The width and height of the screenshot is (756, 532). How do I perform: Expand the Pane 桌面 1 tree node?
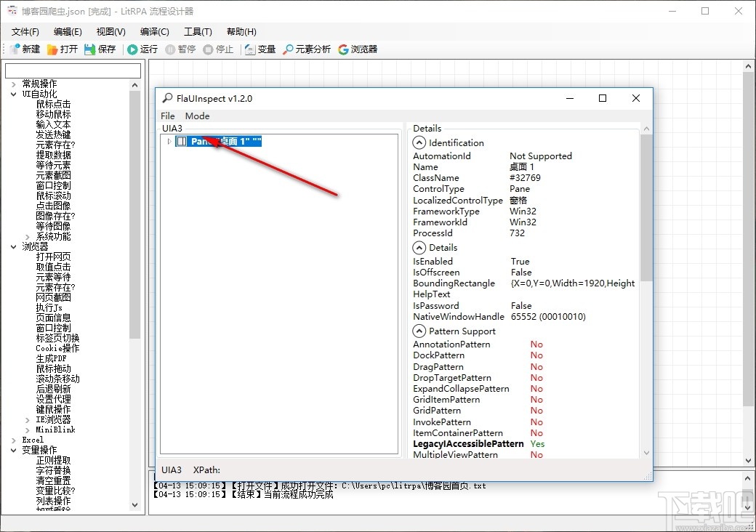click(168, 141)
